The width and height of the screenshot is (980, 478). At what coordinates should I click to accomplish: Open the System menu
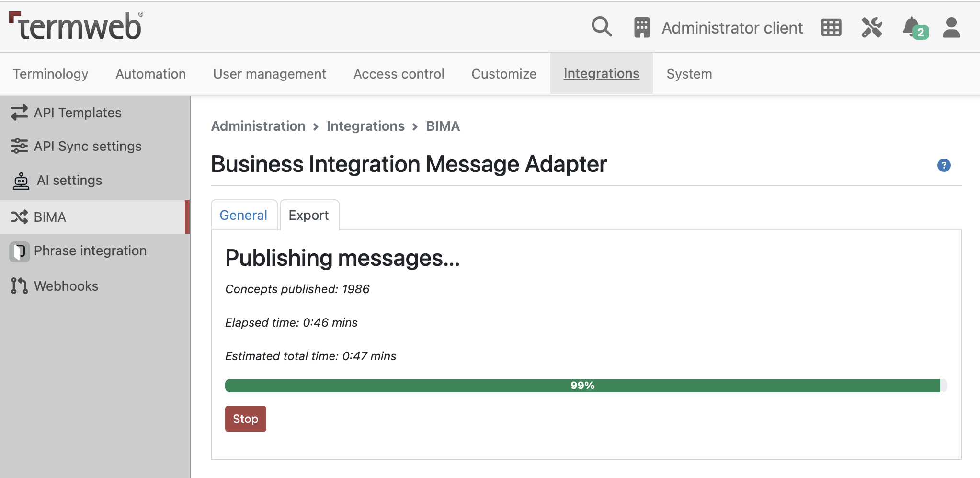pyautogui.click(x=689, y=74)
